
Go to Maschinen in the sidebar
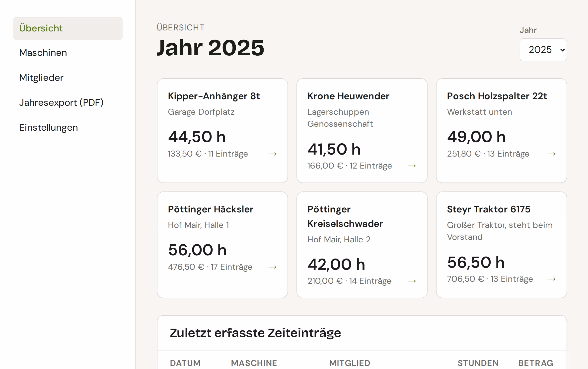[x=68, y=53]
